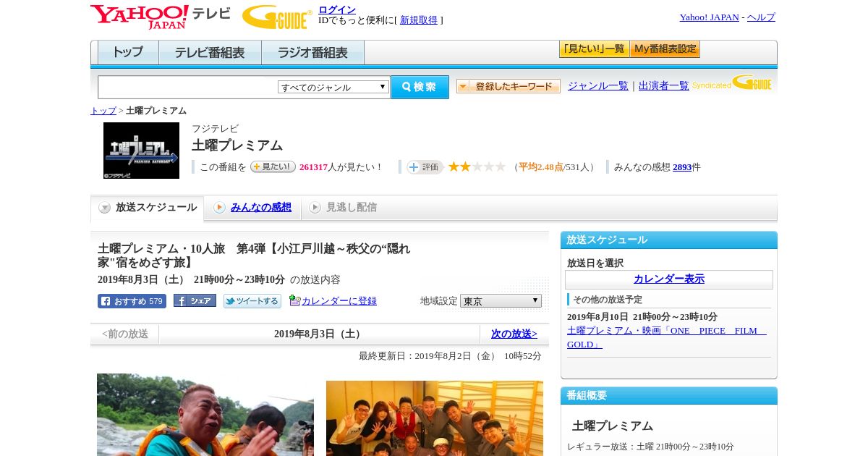868x456 pixels.
Task: Select the みんなの感想 tab
Action: pyautogui.click(x=252, y=208)
